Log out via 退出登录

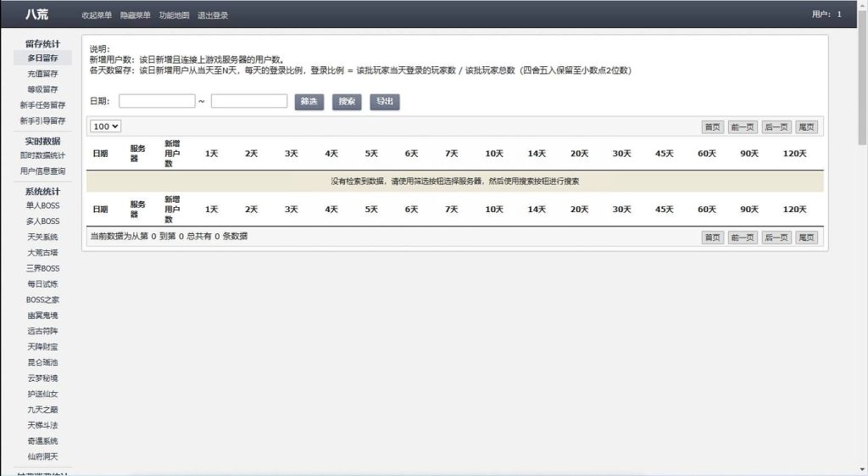point(213,15)
